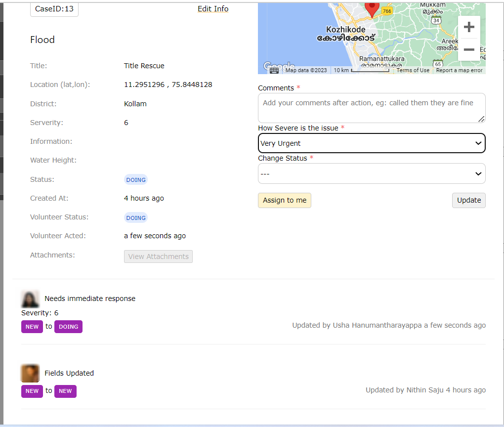The image size is (504, 427).
Task: Open the Terms of Use map link
Action: click(413, 70)
